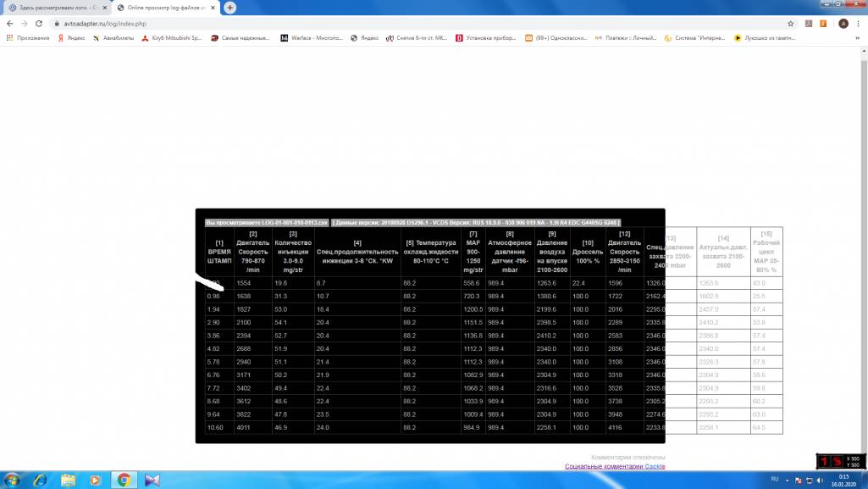Open the Windows Start menu

tap(12, 480)
